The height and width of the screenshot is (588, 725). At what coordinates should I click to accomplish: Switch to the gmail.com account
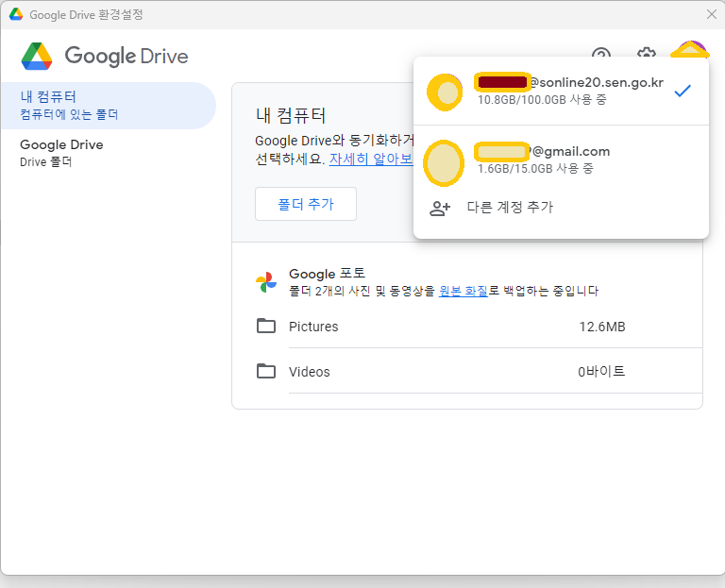click(561, 160)
